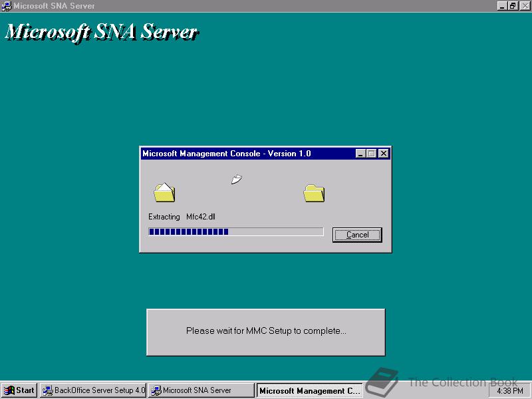The width and height of the screenshot is (532, 399).
Task: Switch to Microsoft SNA Server taskbar button
Action: click(x=201, y=390)
